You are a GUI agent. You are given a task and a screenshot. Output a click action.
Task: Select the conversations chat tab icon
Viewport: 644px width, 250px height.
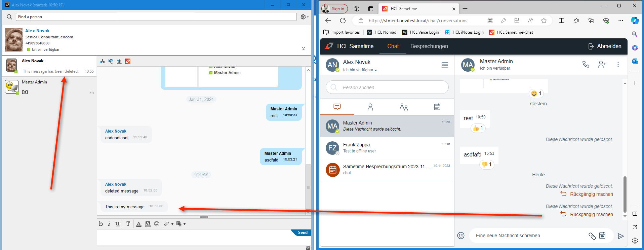click(337, 107)
